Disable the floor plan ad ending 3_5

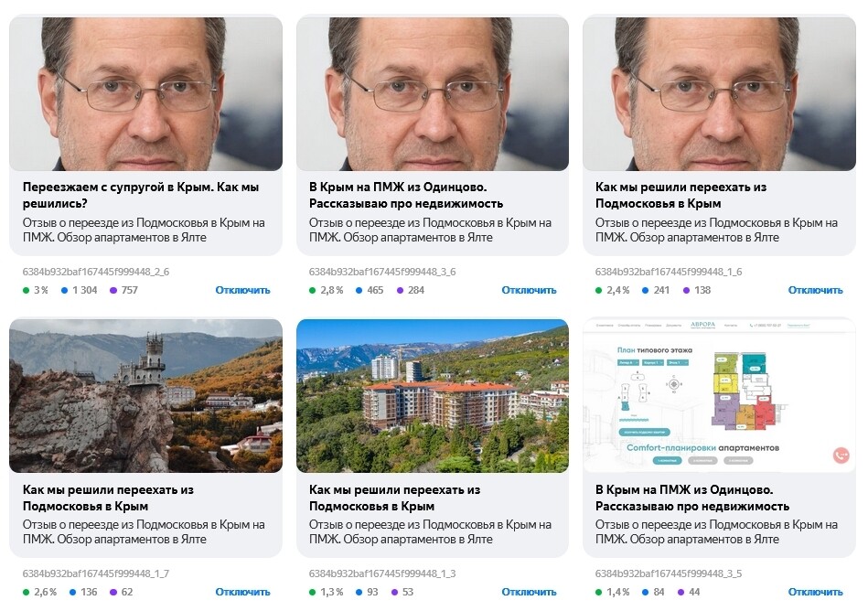(815, 592)
